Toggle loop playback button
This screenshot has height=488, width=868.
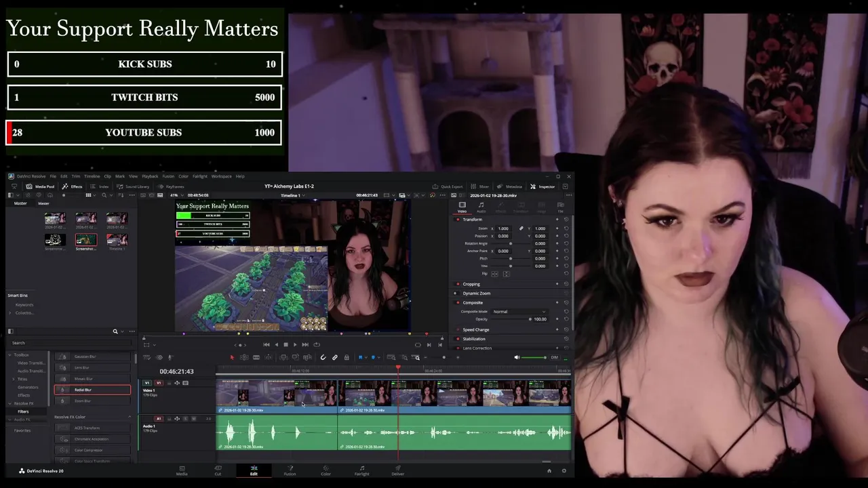click(x=316, y=344)
